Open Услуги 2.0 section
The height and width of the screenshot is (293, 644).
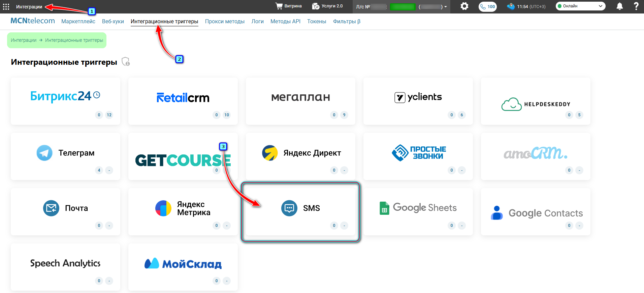(327, 6)
